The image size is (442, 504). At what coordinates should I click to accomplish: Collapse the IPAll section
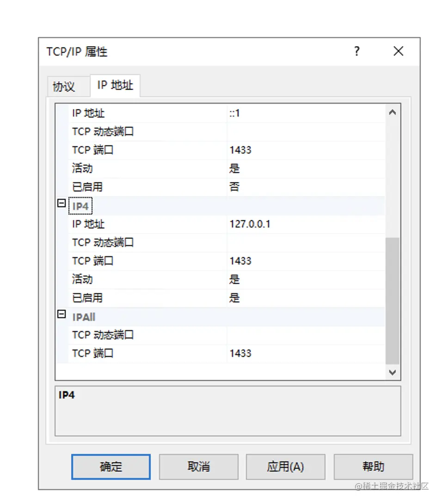coord(61,314)
